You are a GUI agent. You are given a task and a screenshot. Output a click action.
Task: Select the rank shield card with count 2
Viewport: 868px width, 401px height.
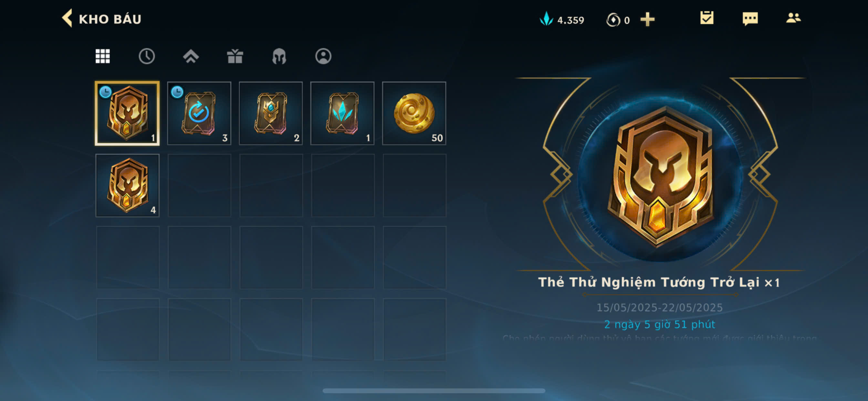[x=271, y=113]
